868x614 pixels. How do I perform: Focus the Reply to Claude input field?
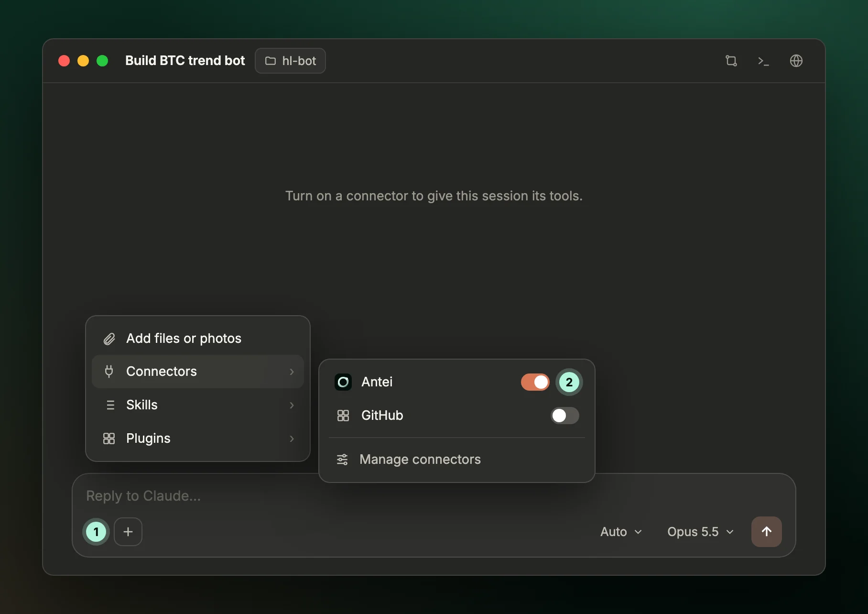pos(433,496)
